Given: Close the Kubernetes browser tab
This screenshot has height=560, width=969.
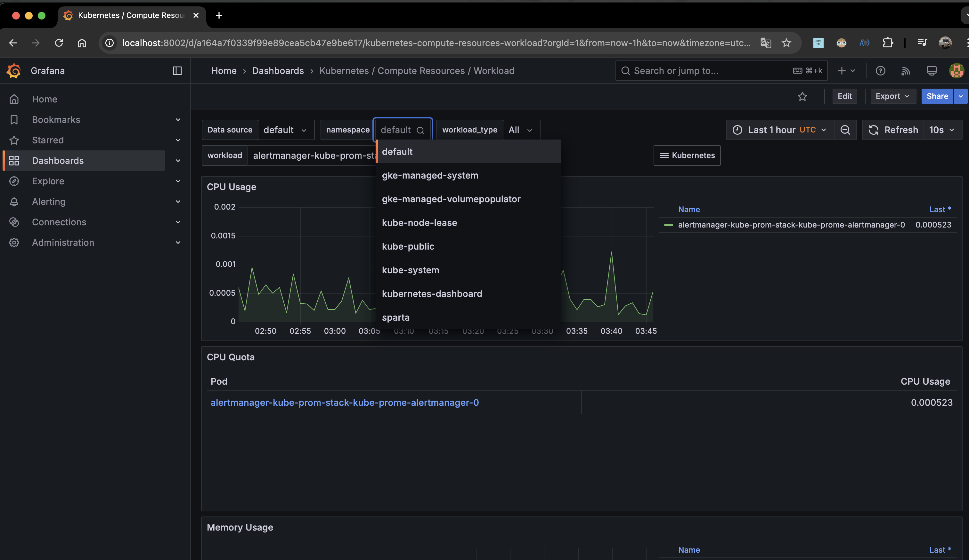Looking at the screenshot, I should (x=196, y=15).
